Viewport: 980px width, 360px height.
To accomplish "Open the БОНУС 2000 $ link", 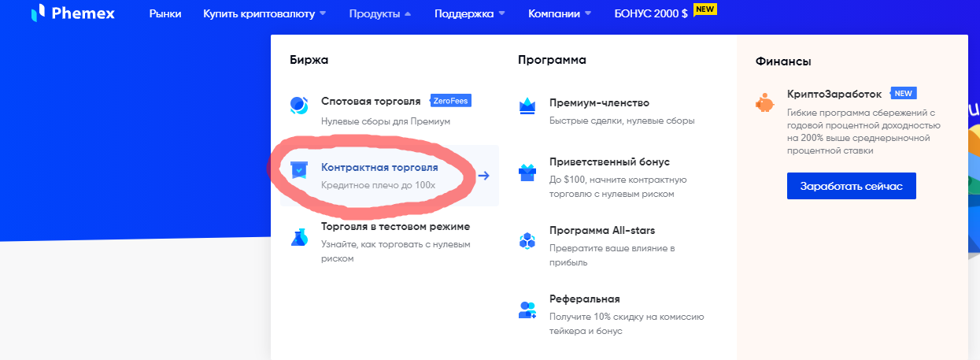I will click(x=650, y=14).
